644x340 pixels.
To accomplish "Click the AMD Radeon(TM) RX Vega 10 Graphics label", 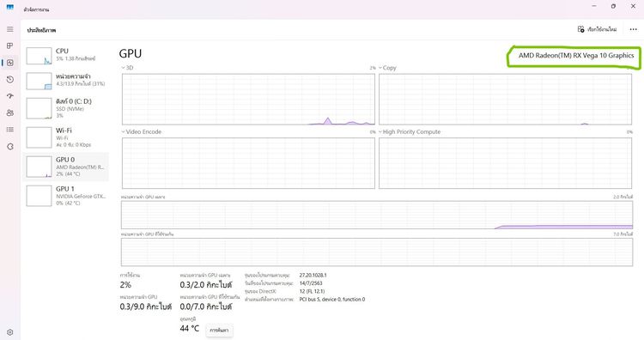I will point(576,56).
